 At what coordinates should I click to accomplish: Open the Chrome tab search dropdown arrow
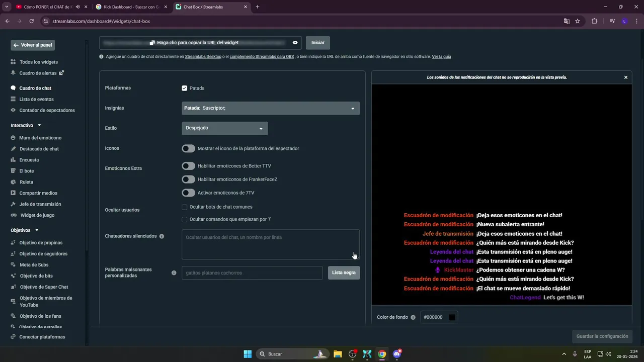pos(7,7)
